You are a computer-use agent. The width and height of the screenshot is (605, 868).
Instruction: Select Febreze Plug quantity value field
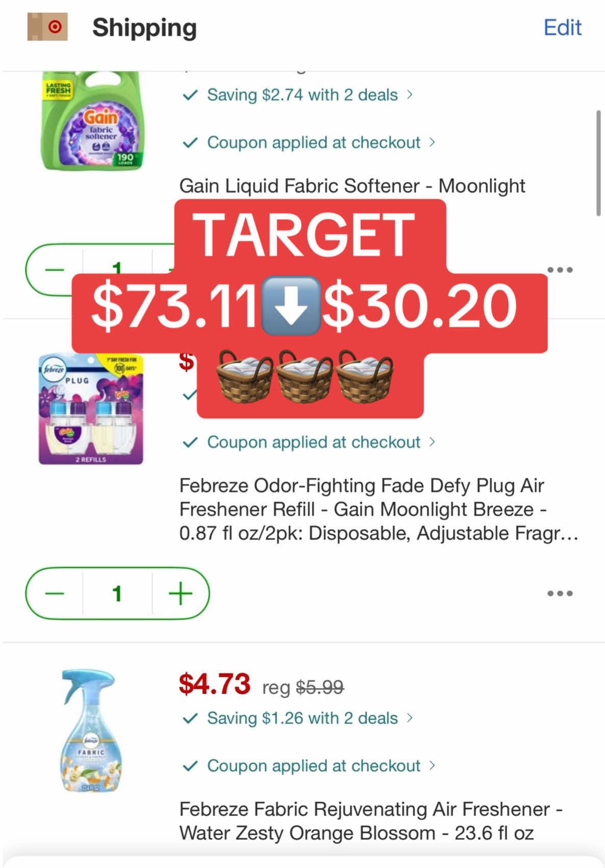click(x=117, y=593)
